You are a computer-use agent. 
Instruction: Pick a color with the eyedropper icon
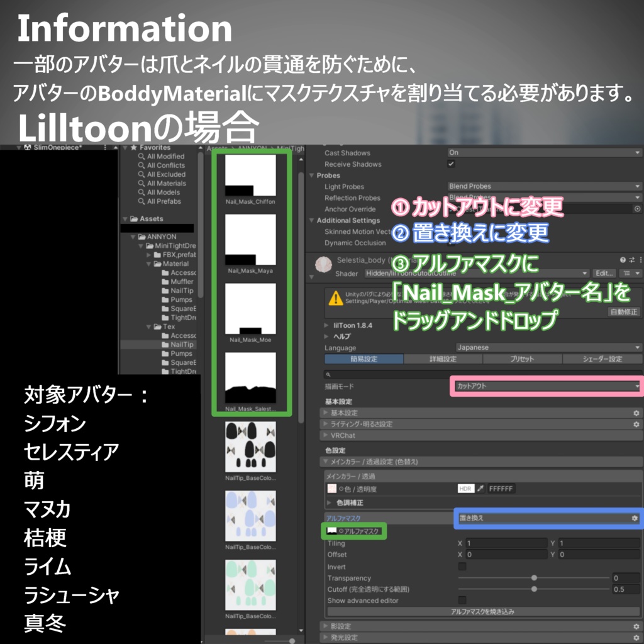click(x=480, y=489)
